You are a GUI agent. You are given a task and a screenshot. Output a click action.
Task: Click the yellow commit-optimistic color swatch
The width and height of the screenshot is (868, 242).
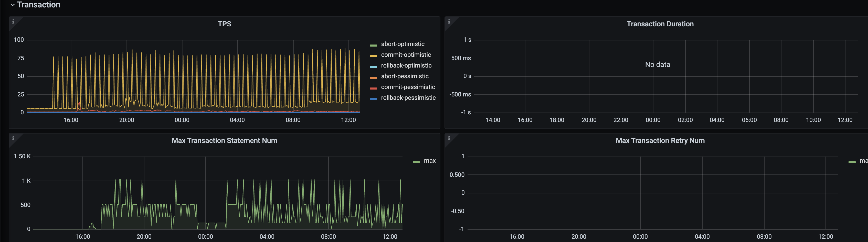[373, 56]
